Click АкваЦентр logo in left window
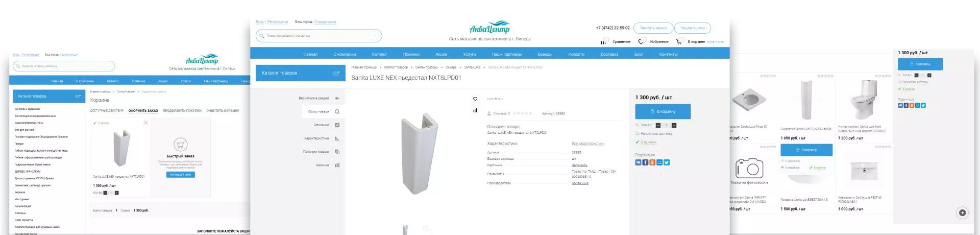 (x=202, y=60)
